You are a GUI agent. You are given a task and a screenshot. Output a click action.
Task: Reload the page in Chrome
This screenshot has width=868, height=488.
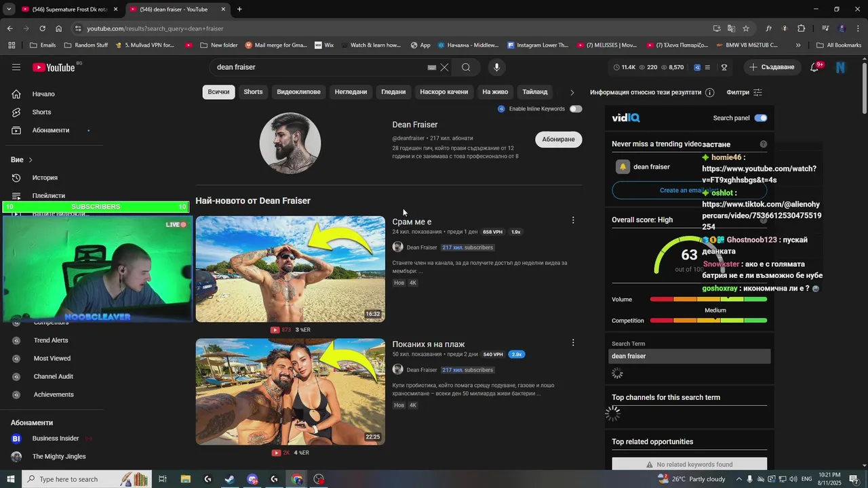42,28
